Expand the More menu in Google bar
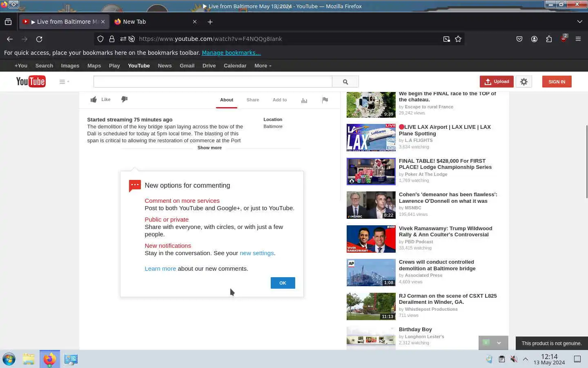The image size is (588, 368). point(263,66)
